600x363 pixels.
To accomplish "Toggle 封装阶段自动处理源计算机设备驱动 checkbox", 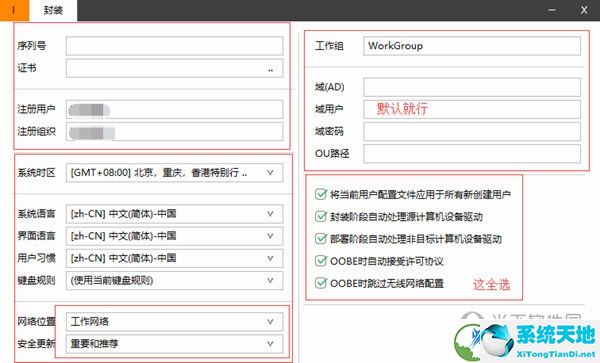I will (x=321, y=216).
